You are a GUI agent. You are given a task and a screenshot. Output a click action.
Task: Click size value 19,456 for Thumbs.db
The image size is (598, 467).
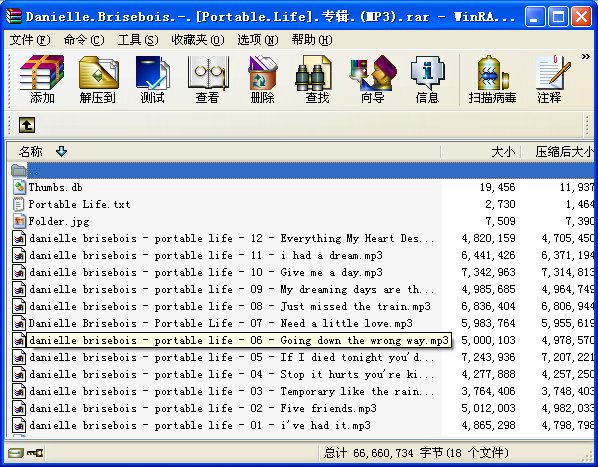tap(497, 187)
